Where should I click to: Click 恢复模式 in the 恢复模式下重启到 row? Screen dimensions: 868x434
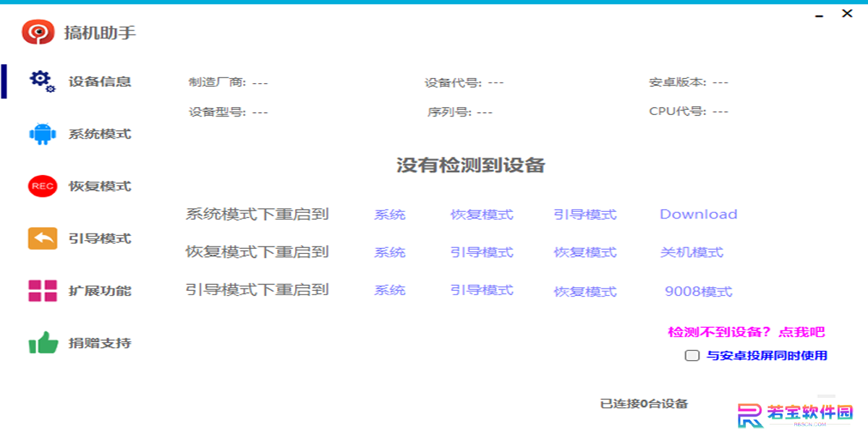(x=585, y=252)
